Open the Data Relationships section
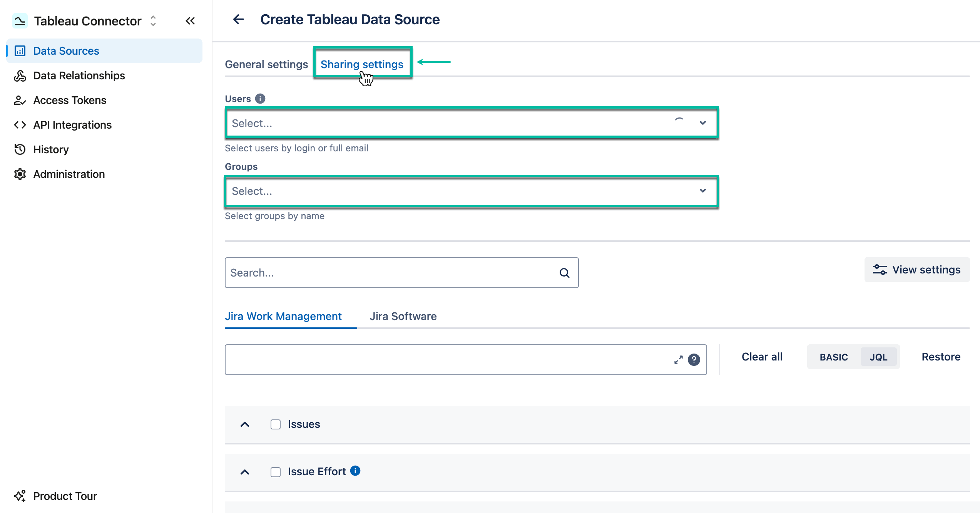 pyautogui.click(x=79, y=75)
